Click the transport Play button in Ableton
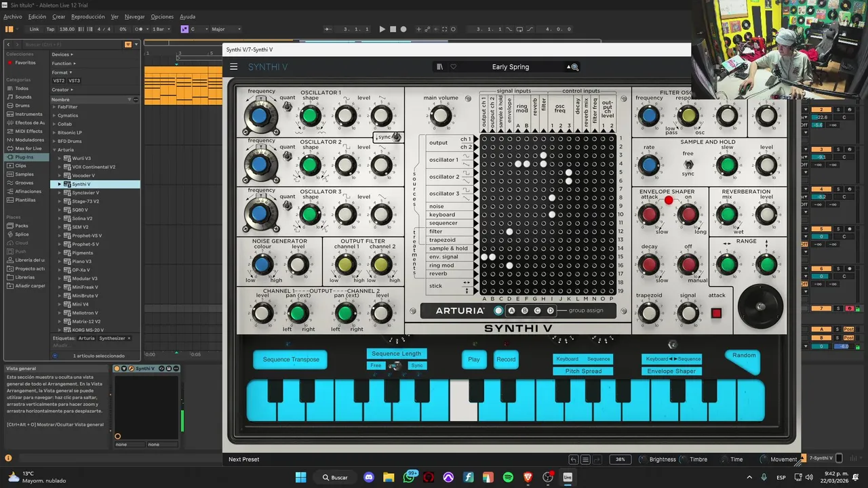 (x=382, y=29)
